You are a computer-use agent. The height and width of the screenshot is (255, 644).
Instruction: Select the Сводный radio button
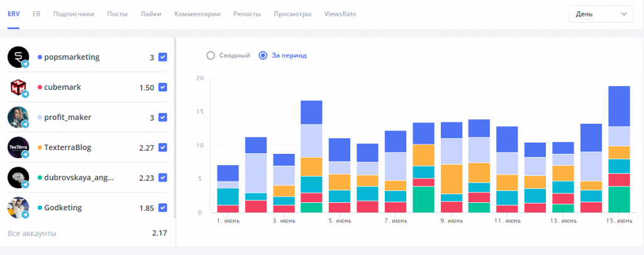click(x=211, y=55)
